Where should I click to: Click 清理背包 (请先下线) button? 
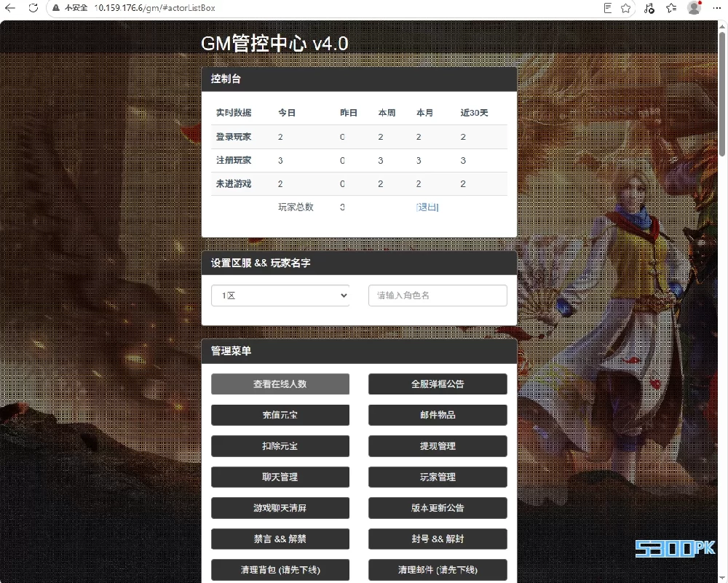(280, 570)
